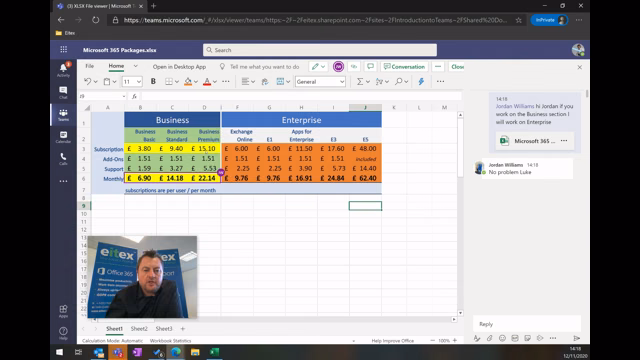Open the comments speech bubble icon

point(370,67)
